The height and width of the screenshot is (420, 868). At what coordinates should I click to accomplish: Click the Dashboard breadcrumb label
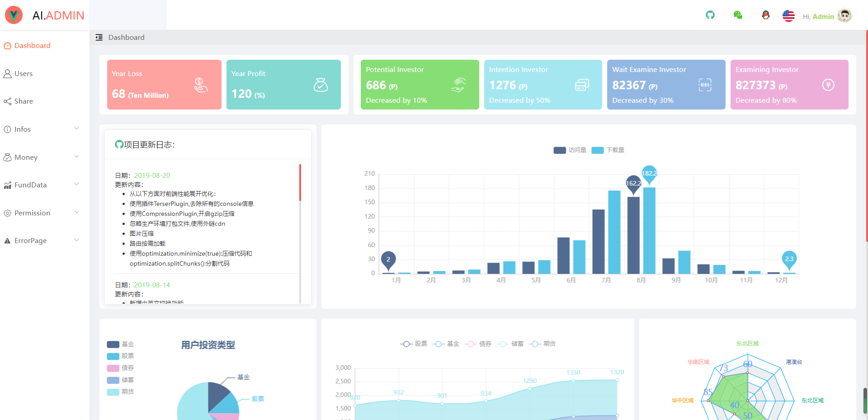pyautogui.click(x=127, y=38)
